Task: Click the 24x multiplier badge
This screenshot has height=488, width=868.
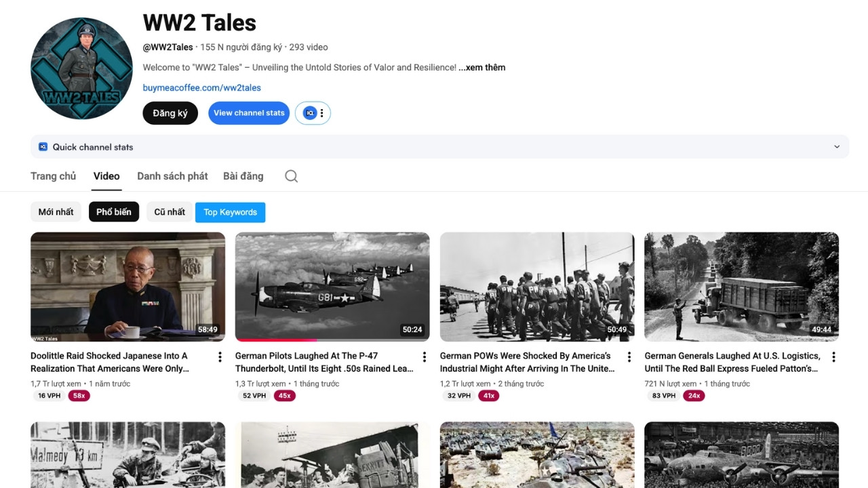Action: 694,396
